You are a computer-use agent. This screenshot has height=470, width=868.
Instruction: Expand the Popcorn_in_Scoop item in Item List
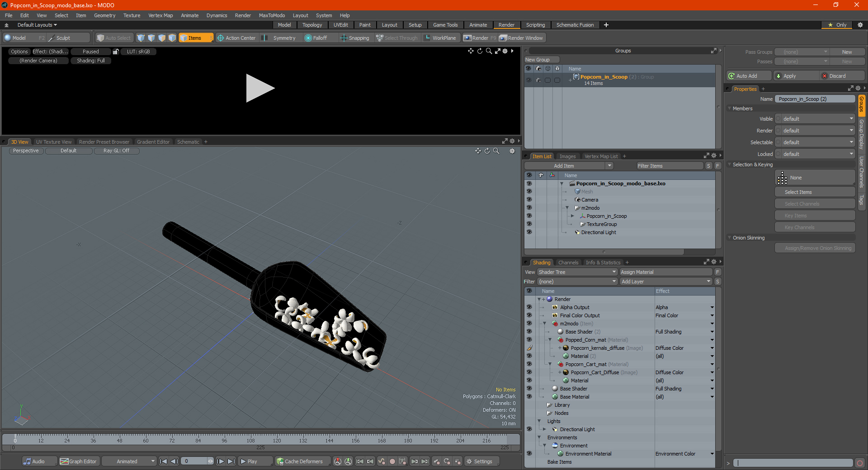pyautogui.click(x=572, y=216)
